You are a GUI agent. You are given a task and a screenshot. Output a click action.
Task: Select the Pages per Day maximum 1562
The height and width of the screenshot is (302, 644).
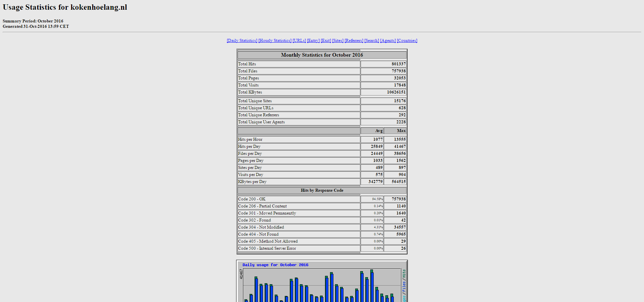401,161
